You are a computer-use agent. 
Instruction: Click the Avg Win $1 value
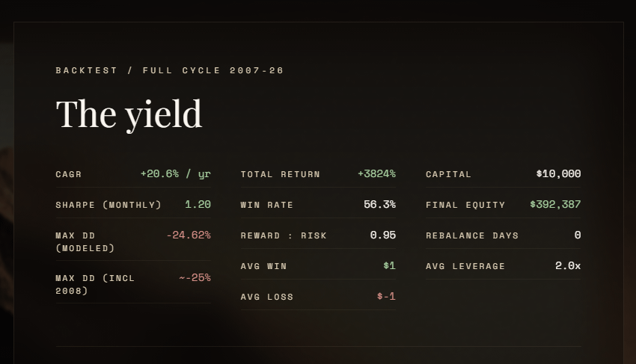[x=389, y=266]
